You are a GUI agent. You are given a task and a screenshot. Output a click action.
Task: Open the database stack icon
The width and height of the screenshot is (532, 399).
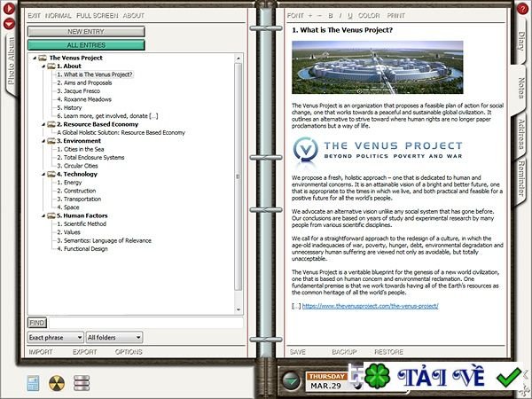[82, 383]
